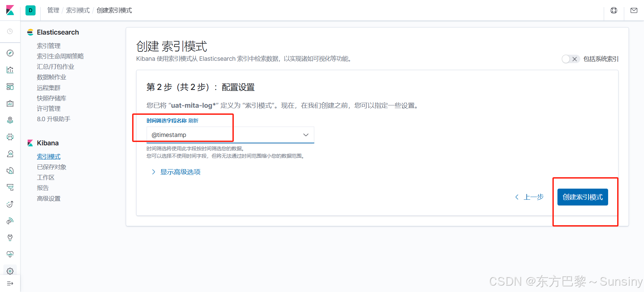Open 快照存储库 menu item
Screen dimensions: 644x292
pyautogui.click(x=52, y=98)
